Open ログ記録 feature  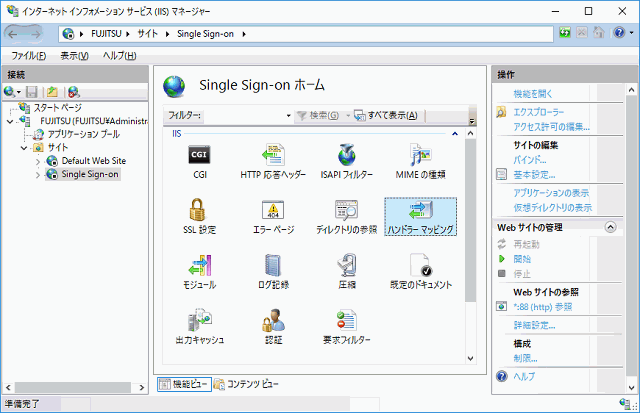point(273,272)
